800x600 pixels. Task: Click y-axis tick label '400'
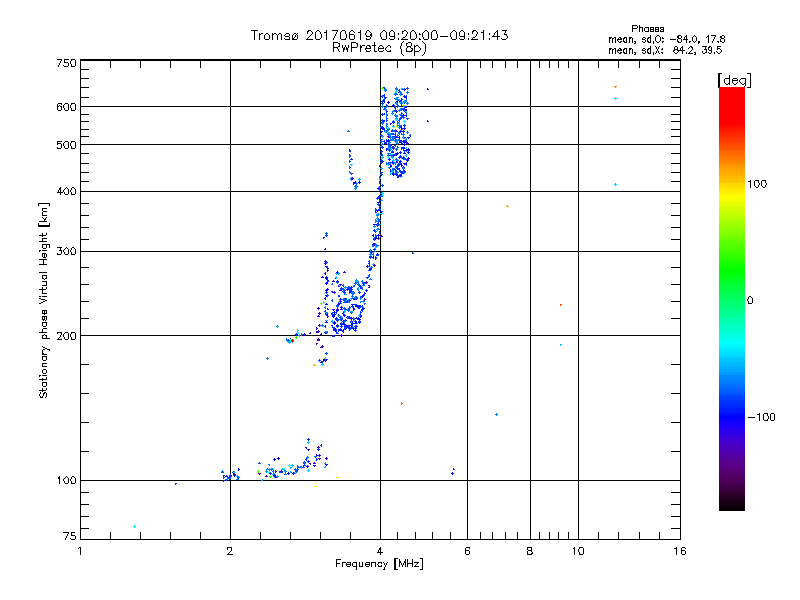(x=66, y=192)
